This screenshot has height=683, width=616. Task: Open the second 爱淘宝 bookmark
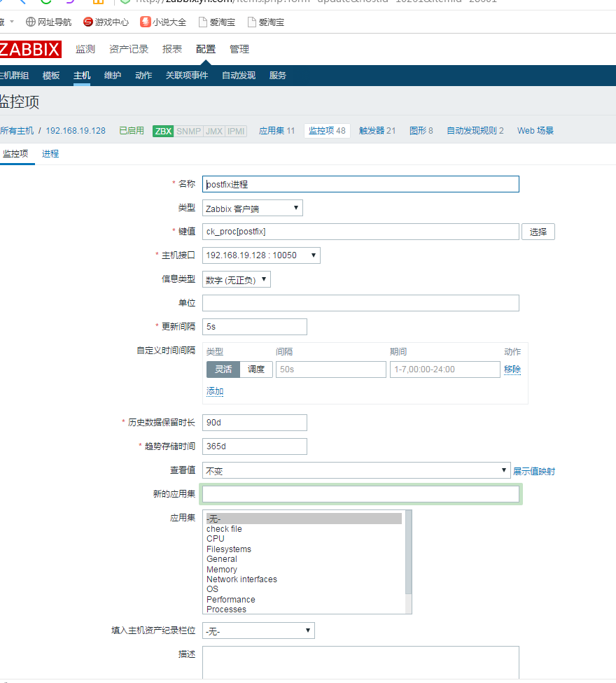[x=266, y=22]
